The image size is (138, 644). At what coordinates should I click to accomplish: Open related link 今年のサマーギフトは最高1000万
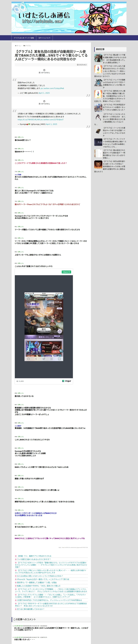click(51, 605)
